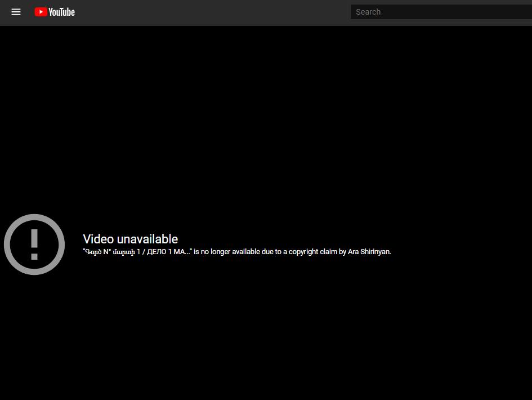Click the exclamation mark inside the circle
This screenshot has height=400, width=532.
click(34, 244)
